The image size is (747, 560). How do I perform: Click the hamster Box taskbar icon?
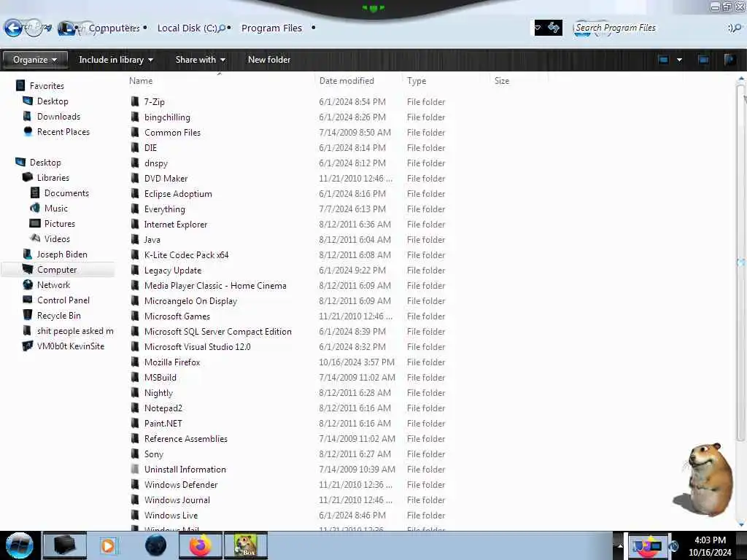coord(245,545)
